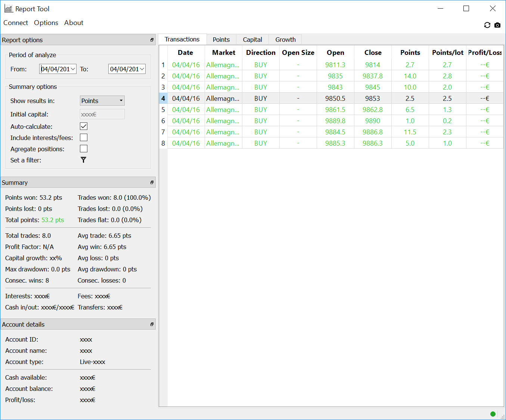Open the From date dropdown
506x420 pixels.
point(73,69)
